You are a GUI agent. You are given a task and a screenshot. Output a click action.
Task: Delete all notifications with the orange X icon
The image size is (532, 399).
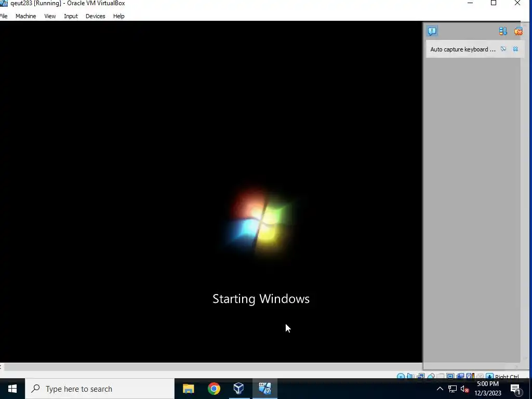pos(518,31)
